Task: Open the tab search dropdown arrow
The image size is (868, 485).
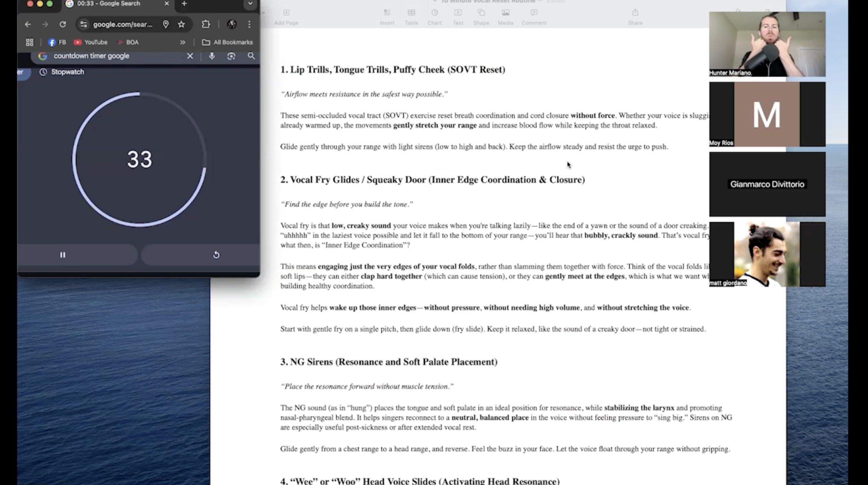Action: [x=250, y=4]
